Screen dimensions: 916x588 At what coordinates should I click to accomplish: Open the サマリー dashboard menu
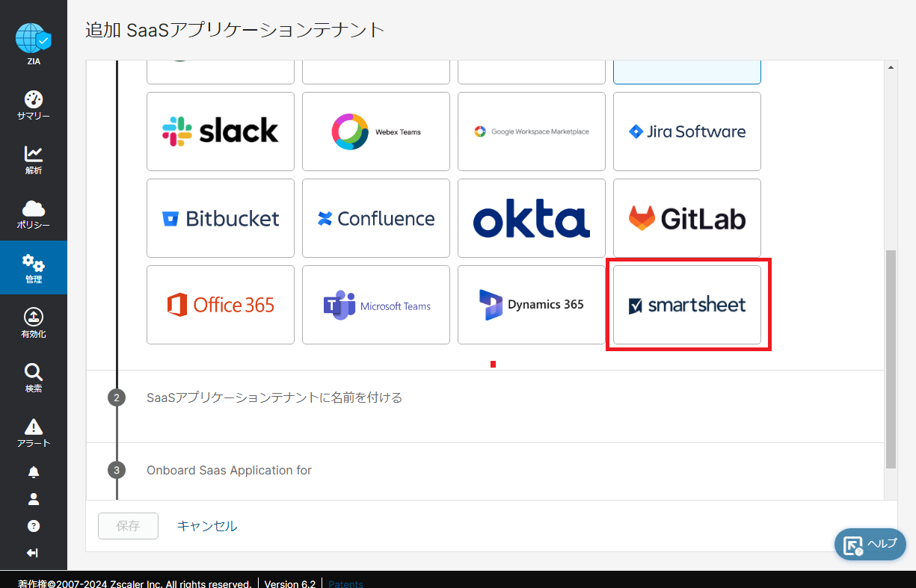(x=34, y=105)
